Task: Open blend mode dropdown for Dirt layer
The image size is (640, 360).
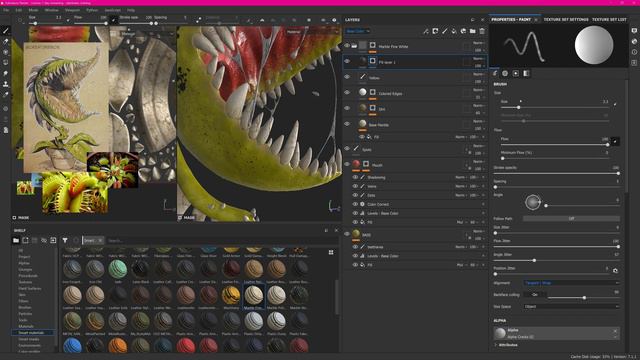Action: click(479, 105)
